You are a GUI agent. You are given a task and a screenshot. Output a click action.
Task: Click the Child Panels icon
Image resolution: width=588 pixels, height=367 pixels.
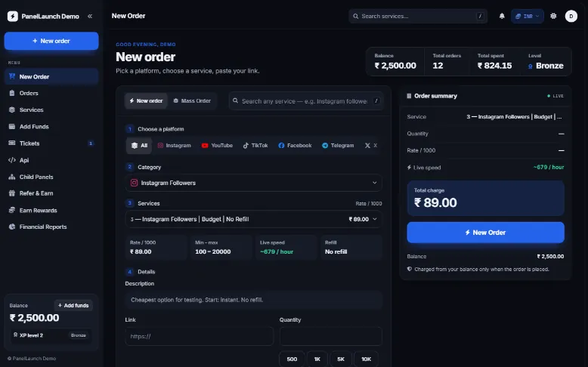point(12,177)
